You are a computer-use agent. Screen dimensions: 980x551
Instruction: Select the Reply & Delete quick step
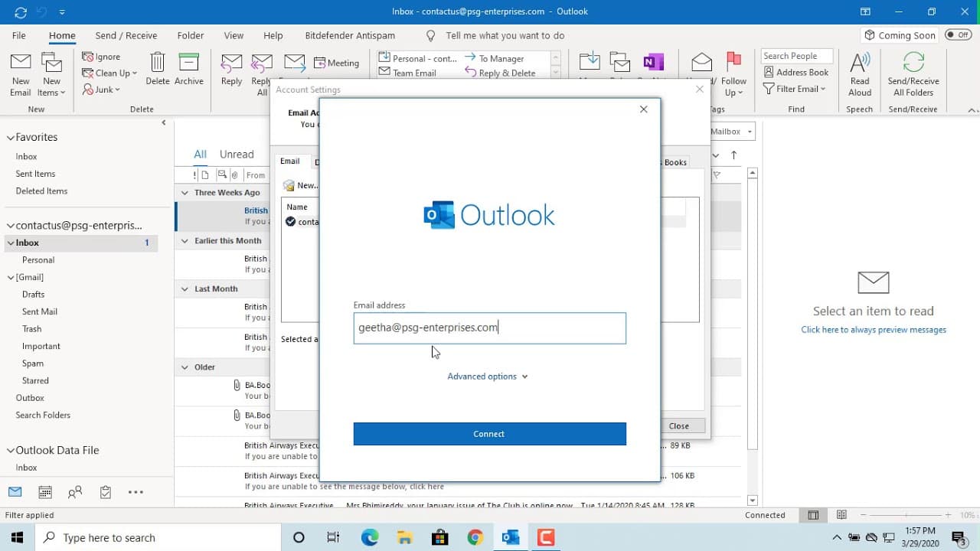pyautogui.click(x=501, y=73)
